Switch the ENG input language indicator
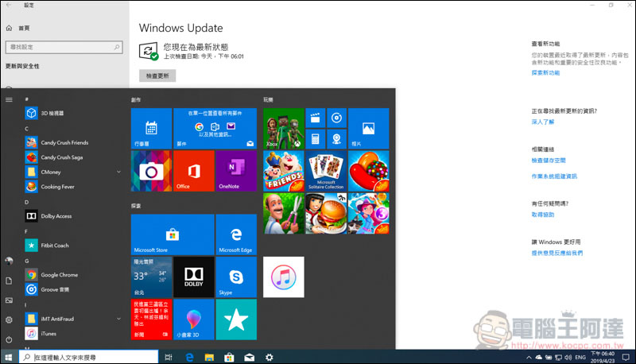 click(580, 358)
